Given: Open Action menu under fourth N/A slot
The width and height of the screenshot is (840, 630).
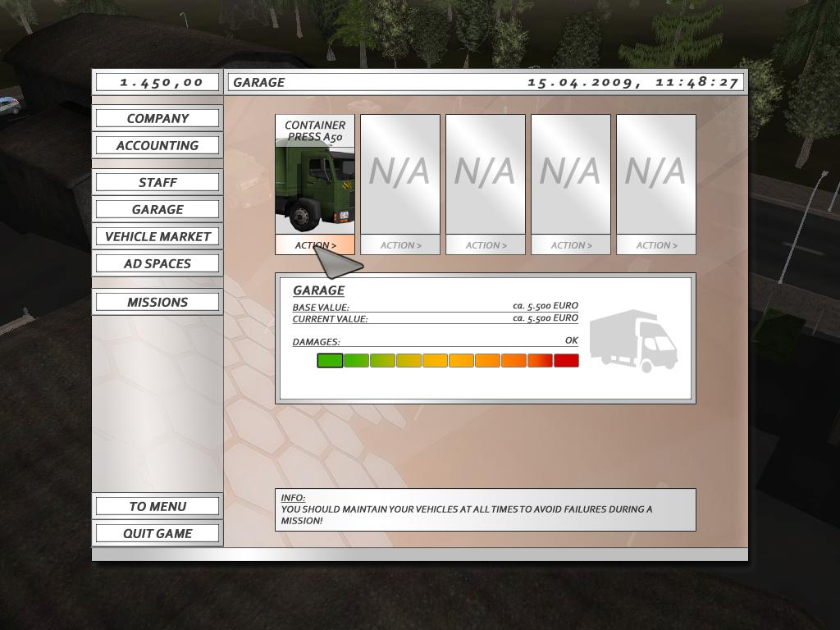Looking at the screenshot, I should [x=571, y=244].
